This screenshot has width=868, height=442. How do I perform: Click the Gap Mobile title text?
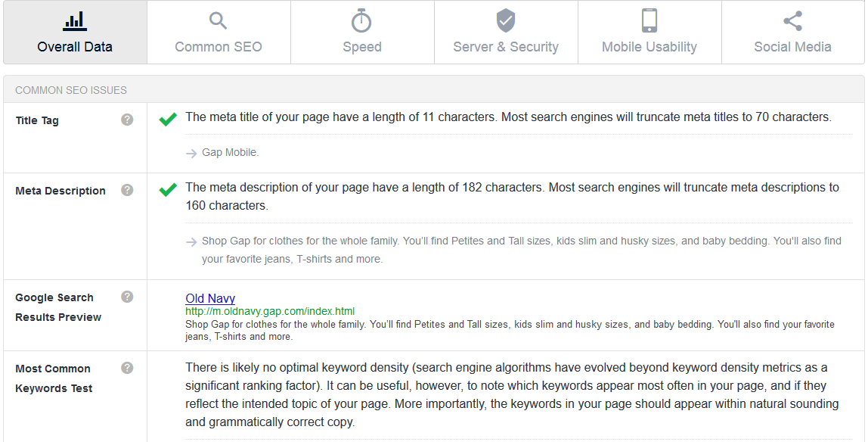231,152
